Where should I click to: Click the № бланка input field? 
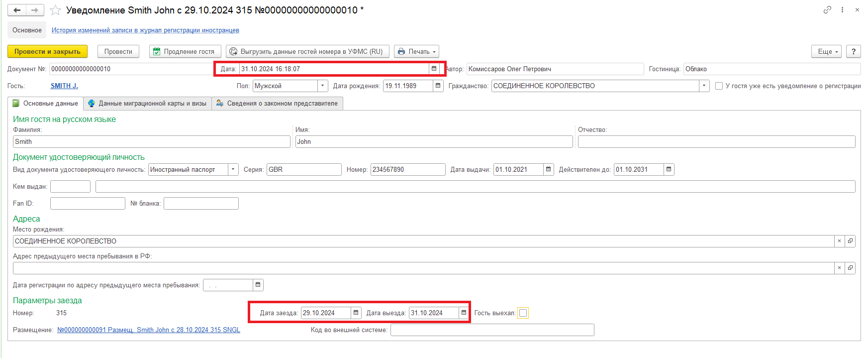(201, 203)
